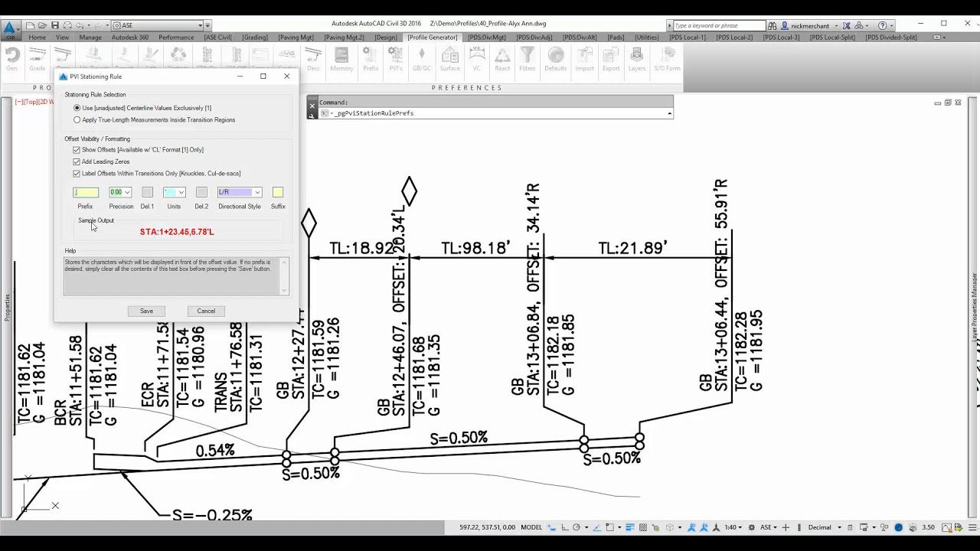This screenshot has height=551, width=980.
Task: Open the [Utilities] ribbon tab
Action: 647,37
